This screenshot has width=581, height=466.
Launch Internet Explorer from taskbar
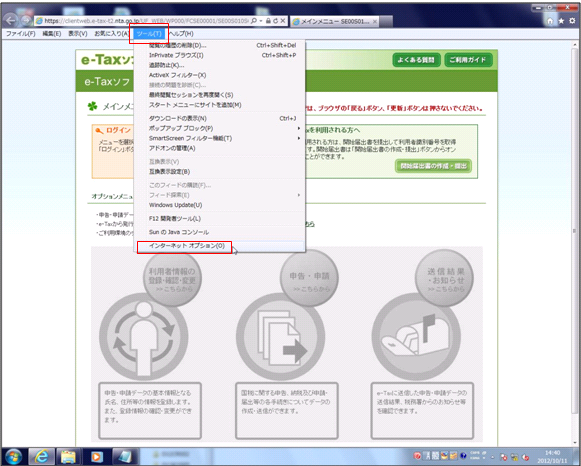click(41, 456)
